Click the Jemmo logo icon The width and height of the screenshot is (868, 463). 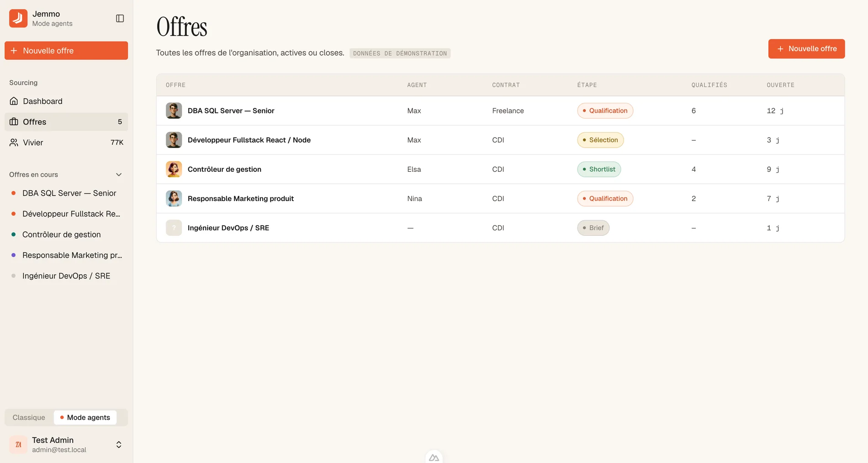coord(18,18)
